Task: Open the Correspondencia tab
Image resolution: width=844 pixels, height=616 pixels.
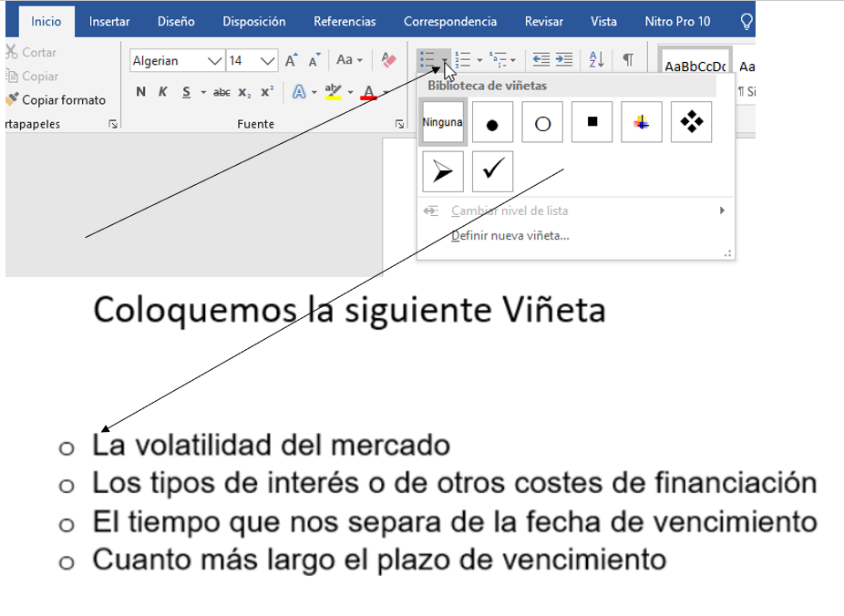Action: [450, 22]
